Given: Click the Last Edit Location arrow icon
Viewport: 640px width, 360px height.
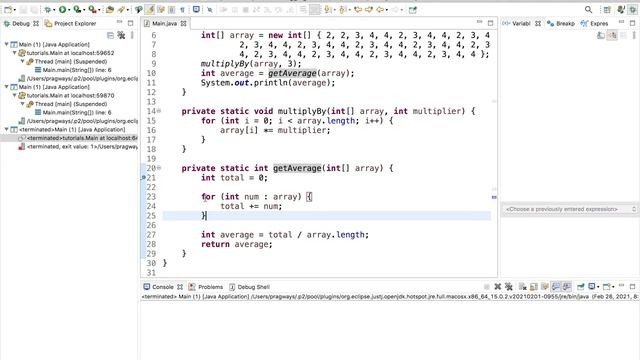Looking at the screenshot, I should pyautogui.click(x=358, y=9).
